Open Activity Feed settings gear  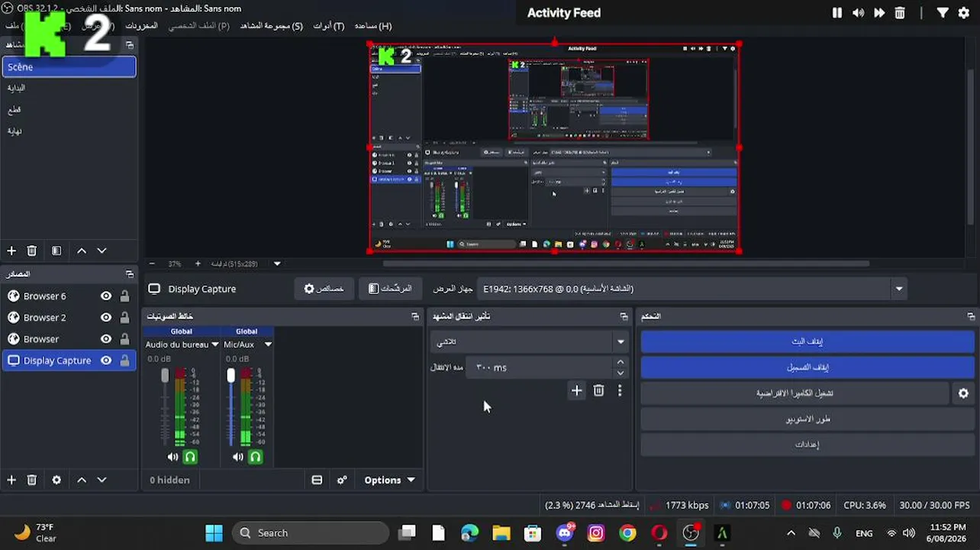click(964, 13)
